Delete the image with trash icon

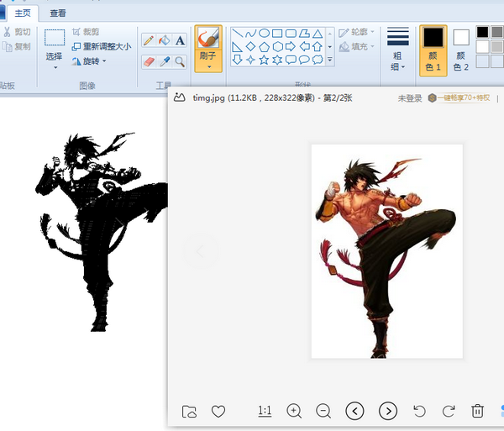tap(477, 411)
